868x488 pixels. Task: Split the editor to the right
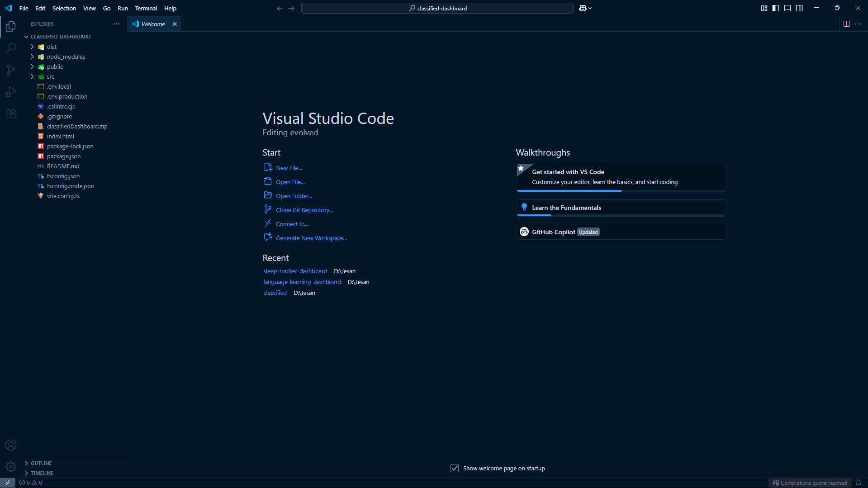(x=846, y=24)
